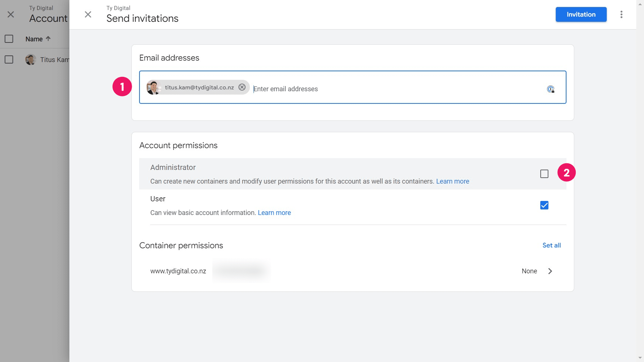Viewport: 644px width, 362px height.
Task: Open Learn more about Administrator permission
Action: (452, 181)
